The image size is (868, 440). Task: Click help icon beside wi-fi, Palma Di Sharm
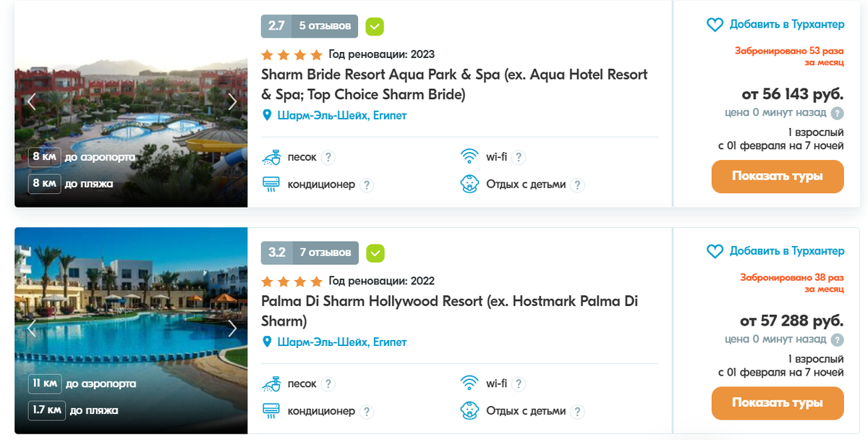(x=519, y=384)
